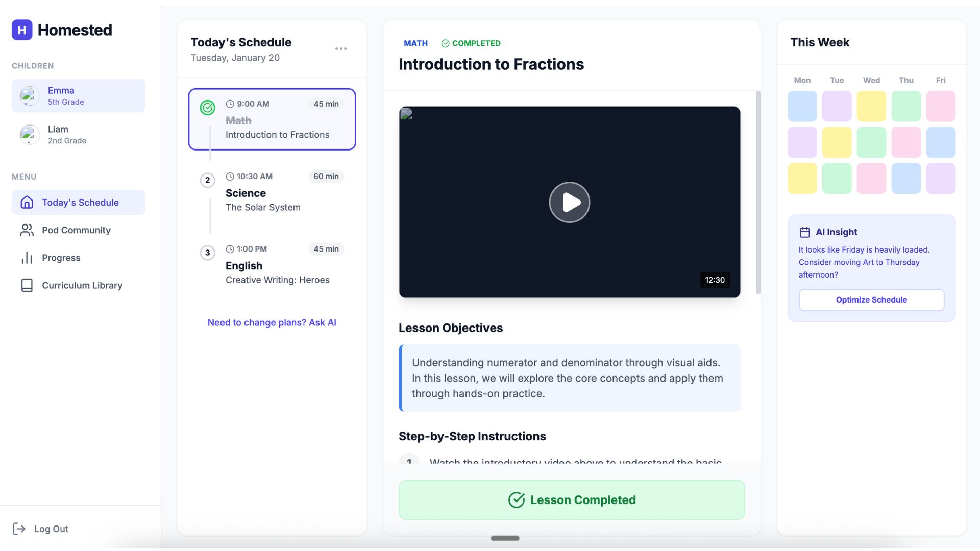Open the Today's Schedule three-dot menu
This screenshot has height=551, width=980.
(341, 49)
